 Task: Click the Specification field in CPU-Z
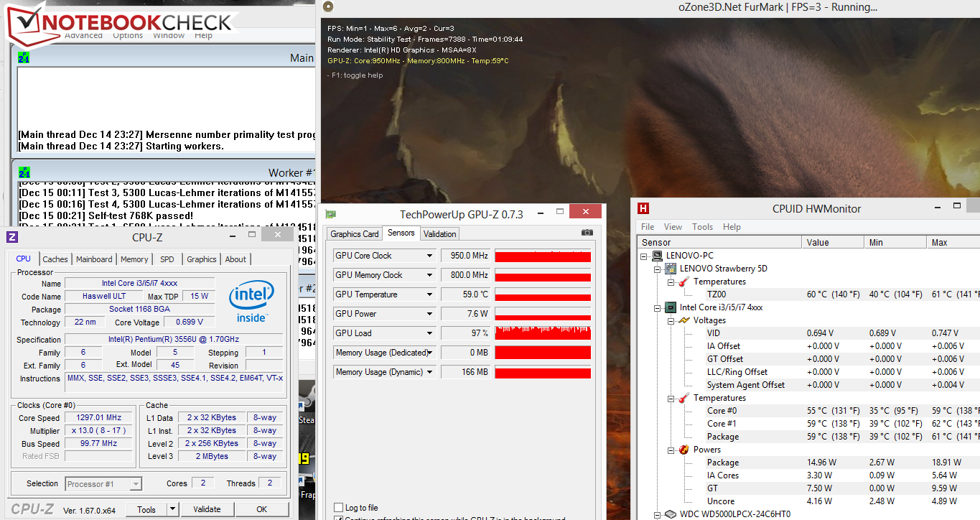pyautogui.click(x=175, y=340)
